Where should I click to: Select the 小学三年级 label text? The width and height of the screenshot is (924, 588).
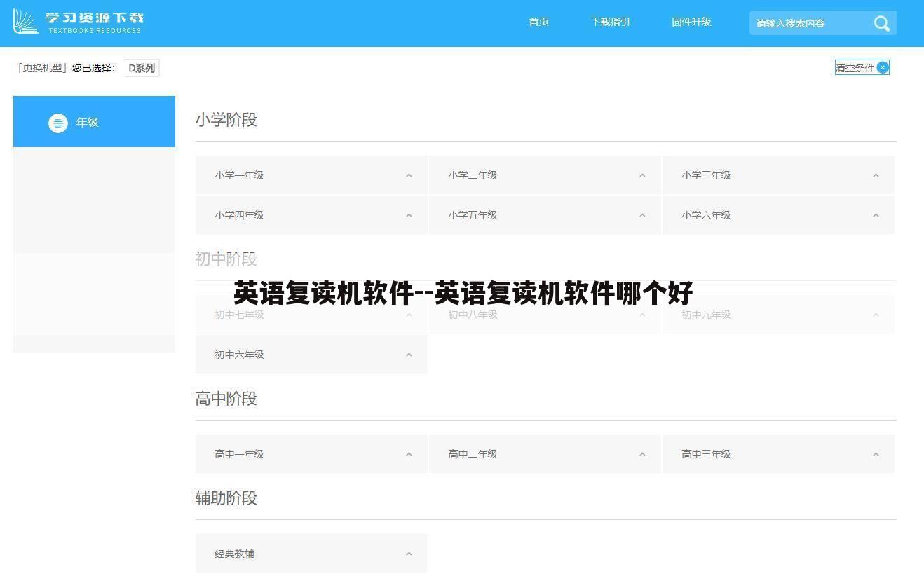click(x=706, y=175)
